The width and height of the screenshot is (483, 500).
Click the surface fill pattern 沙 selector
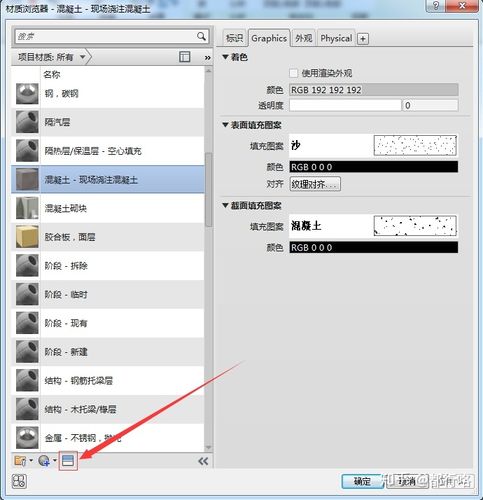coord(373,146)
